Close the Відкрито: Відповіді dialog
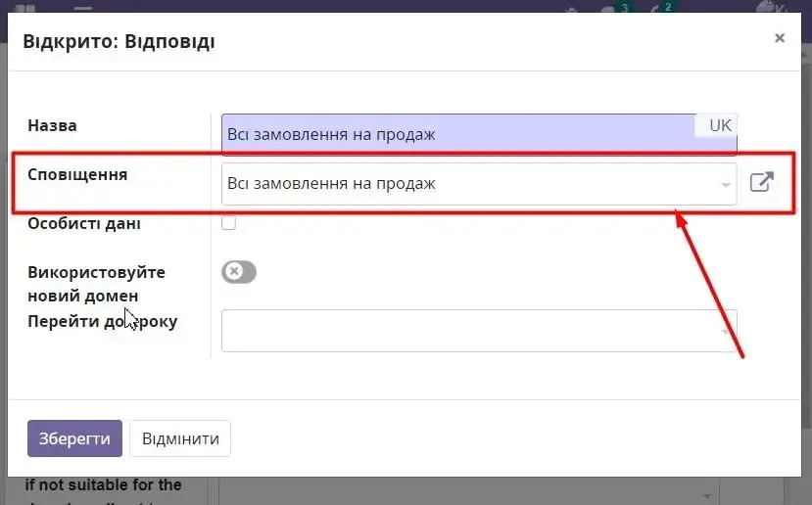Image resolution: width=812 pixels, height=505 pixels. [x=779, y=38]
